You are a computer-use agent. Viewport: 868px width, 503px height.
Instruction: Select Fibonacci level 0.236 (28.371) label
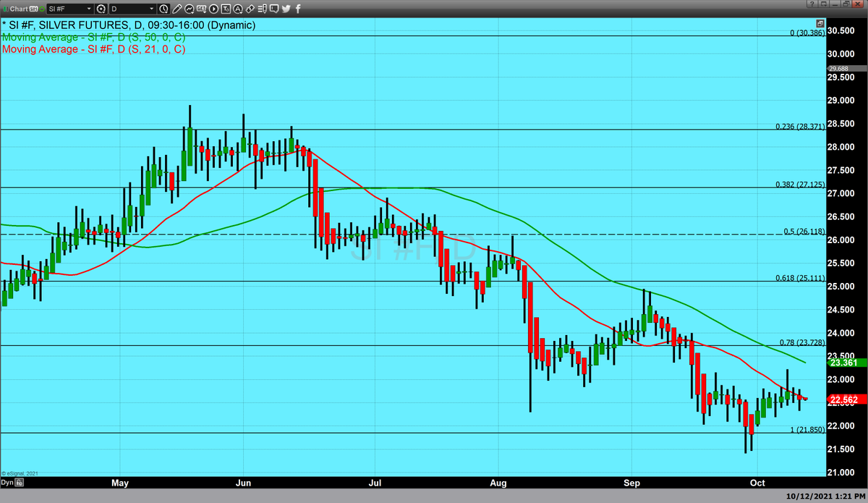pyautogui.click(x=801, y=125)
